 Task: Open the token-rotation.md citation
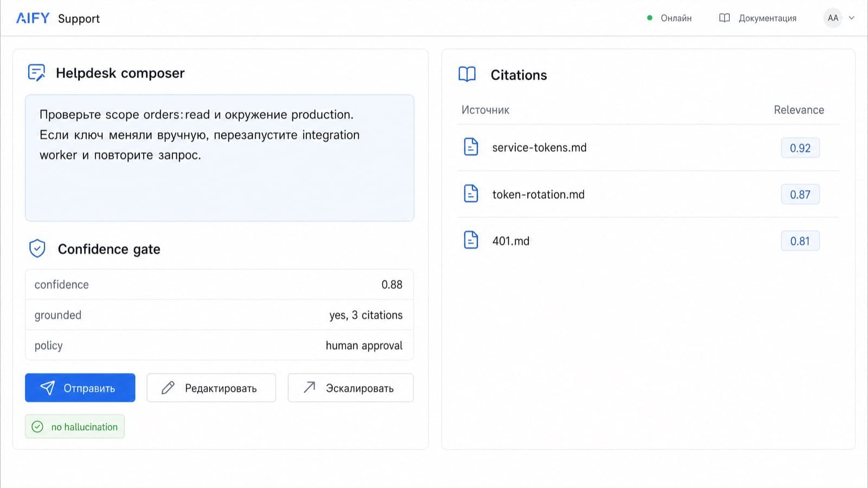tap(538, 194)
